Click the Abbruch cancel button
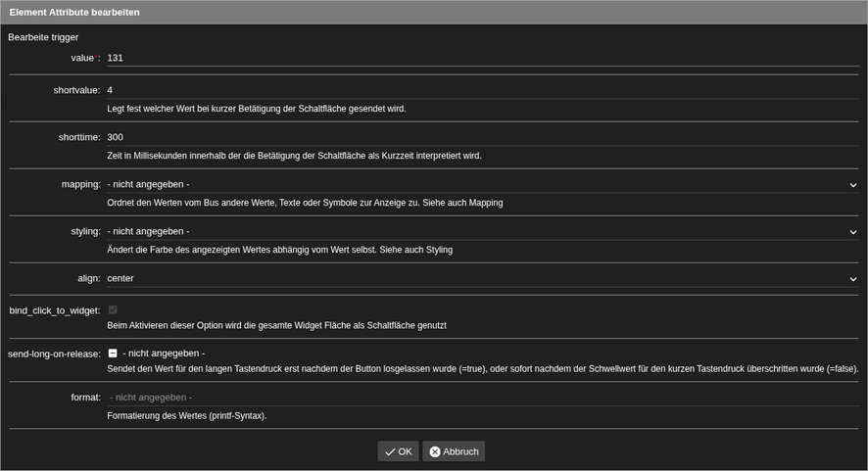Viewport: 868px width, 471px height. [454, 451]
